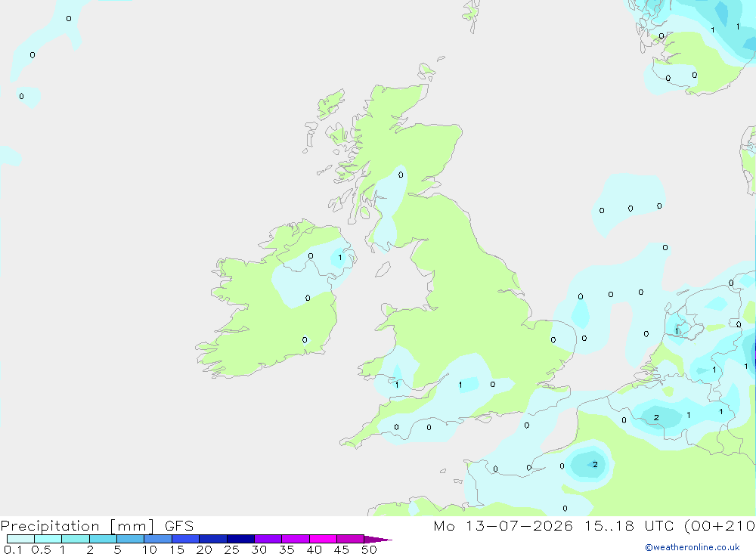The image size is (756, 554).
Task: Pick the 30–35 mm purple legend swatch
Action: click(268, 539)
